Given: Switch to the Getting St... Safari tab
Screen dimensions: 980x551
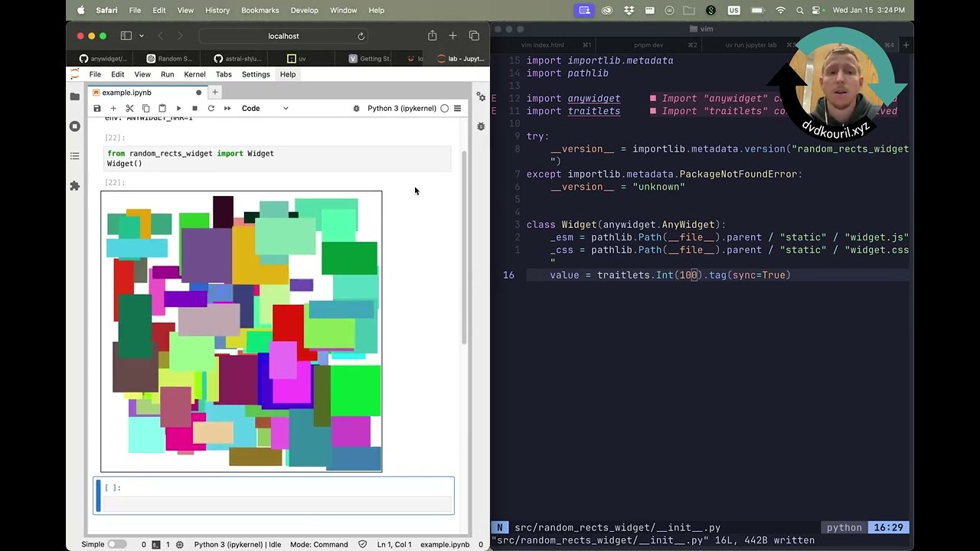Looking at the screenshot, I should tap(370, 58).
